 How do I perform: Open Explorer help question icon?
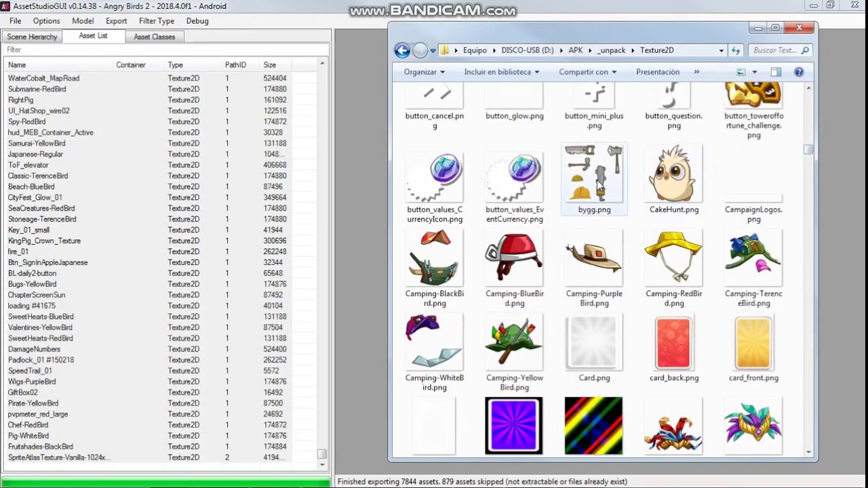(799, 72)
